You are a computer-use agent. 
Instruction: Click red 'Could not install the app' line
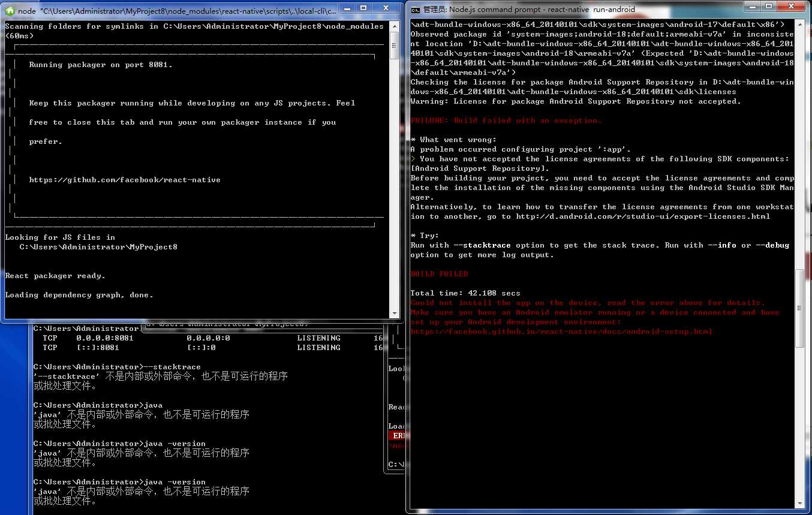588,303
